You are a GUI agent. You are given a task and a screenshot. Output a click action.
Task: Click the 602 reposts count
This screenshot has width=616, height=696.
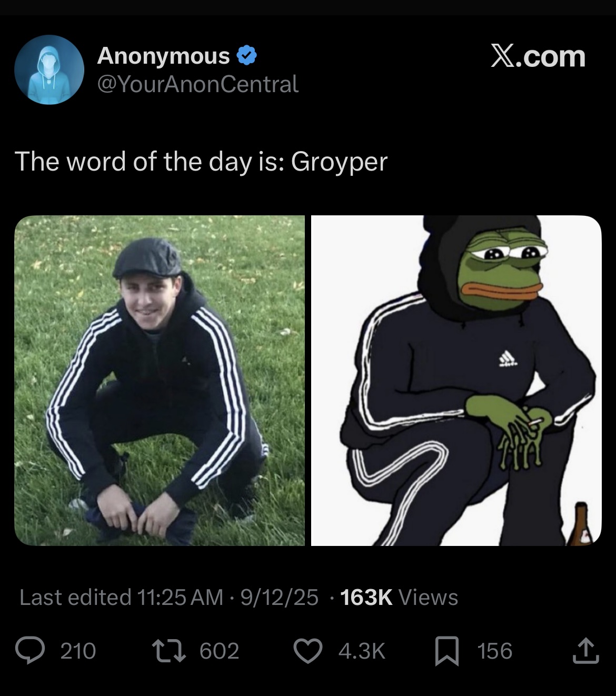220,651
